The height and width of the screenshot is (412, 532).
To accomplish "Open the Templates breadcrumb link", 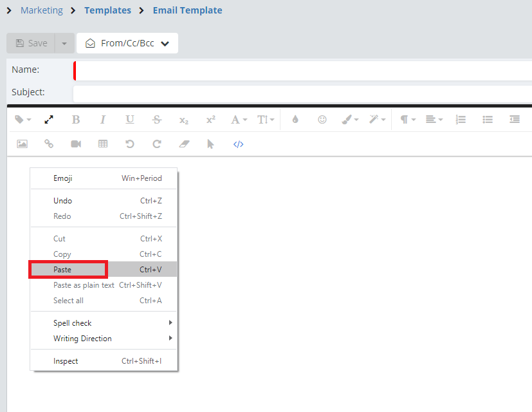I will [x=107, y=10].
